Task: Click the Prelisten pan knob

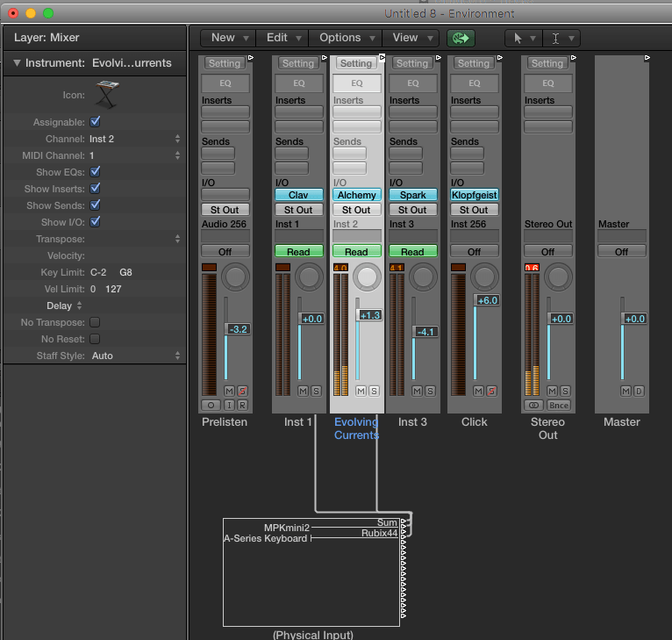Action: click(x=235, y=277)
